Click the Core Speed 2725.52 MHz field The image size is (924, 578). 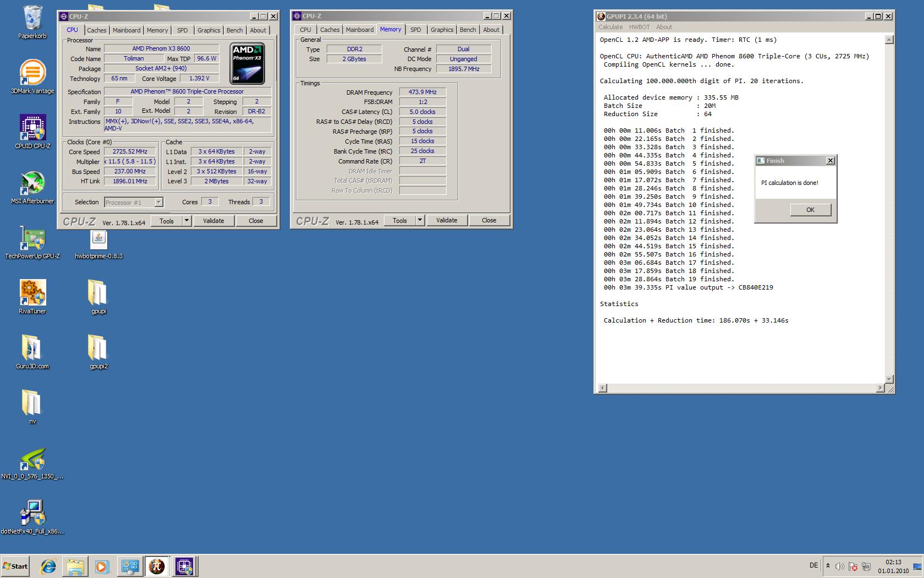point(130,151)
